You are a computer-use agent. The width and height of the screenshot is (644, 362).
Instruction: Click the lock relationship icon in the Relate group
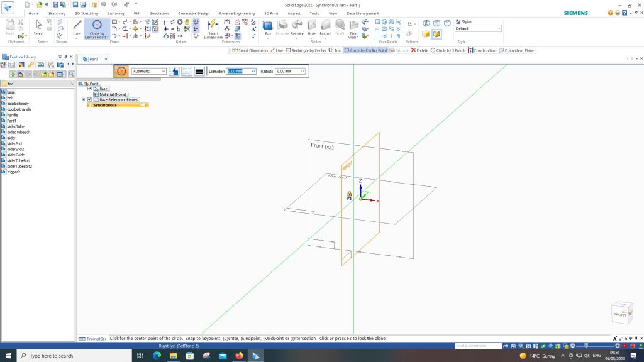coord(187,22)
